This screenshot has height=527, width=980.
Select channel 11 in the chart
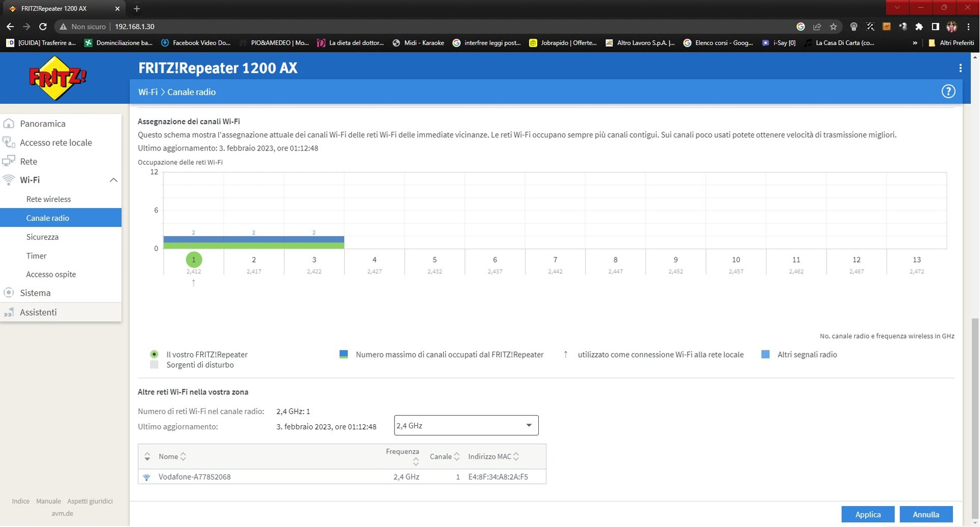coord(796,260)
